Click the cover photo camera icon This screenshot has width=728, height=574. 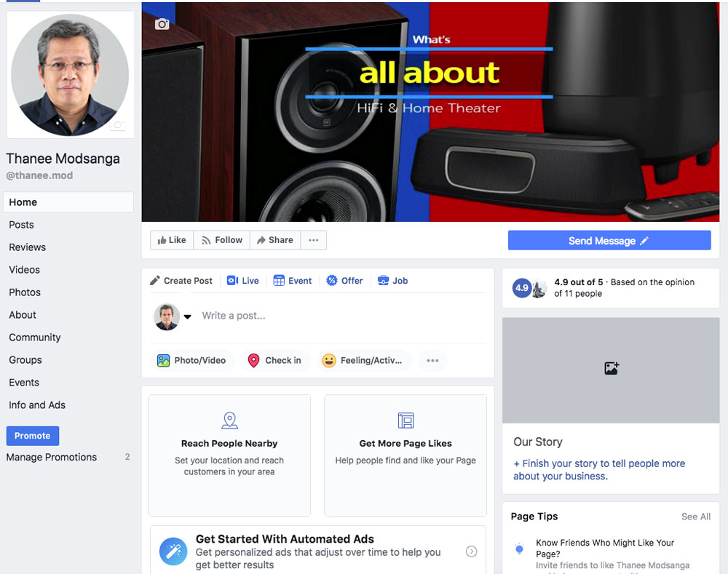pyautogui.click(x=162, y=24)
